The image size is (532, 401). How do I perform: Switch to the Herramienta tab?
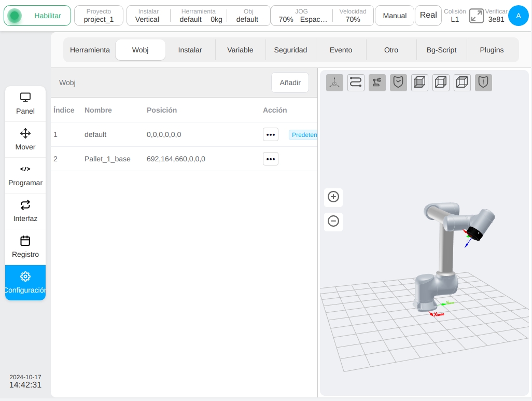pos(90,50)
